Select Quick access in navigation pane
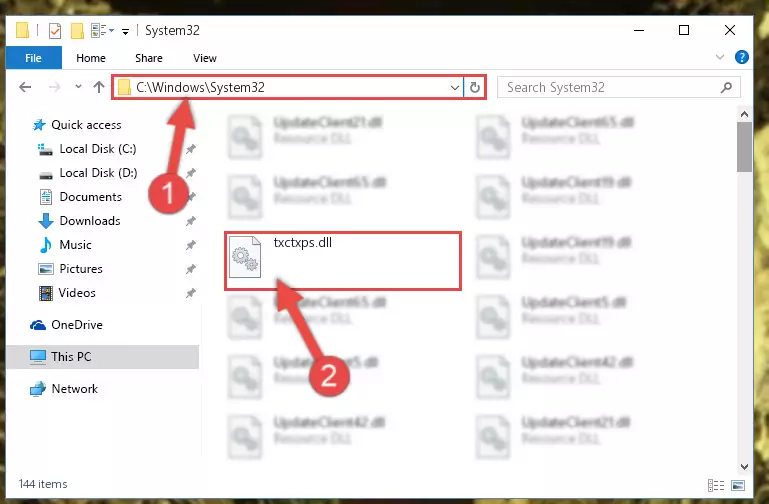 [86, 125]
